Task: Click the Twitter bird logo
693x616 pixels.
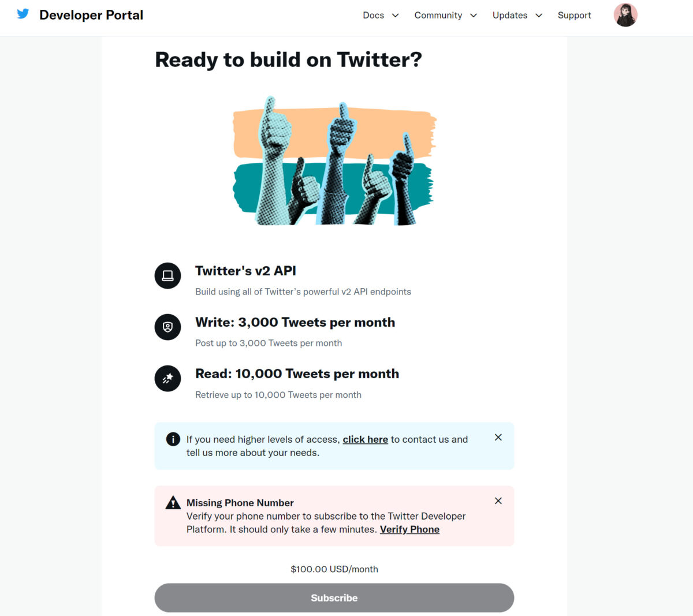Action: coord(23,14)
